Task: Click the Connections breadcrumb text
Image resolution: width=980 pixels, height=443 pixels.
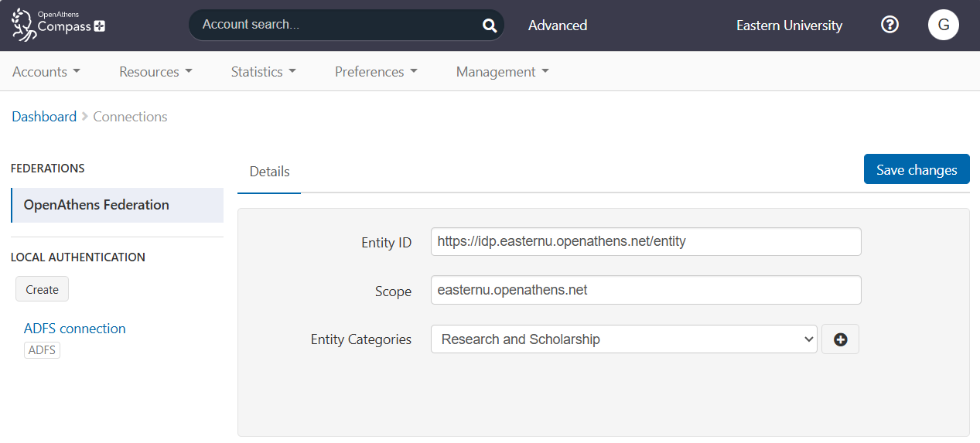Action: (130, 117)
